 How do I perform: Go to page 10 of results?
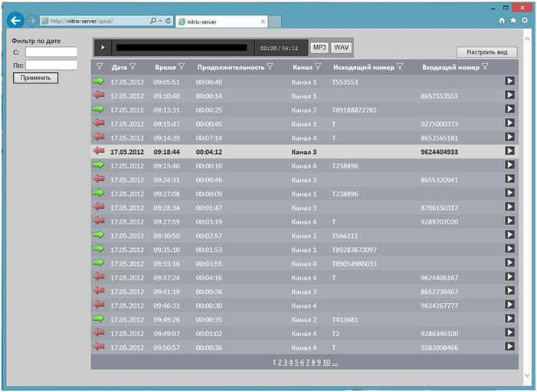tap(326, 362)
